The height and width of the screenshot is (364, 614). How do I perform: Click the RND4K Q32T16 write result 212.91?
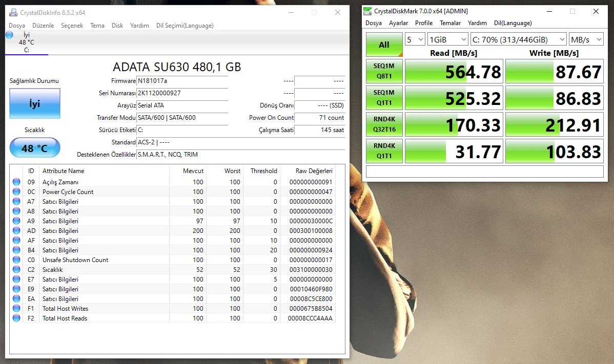tap(555, 125)
